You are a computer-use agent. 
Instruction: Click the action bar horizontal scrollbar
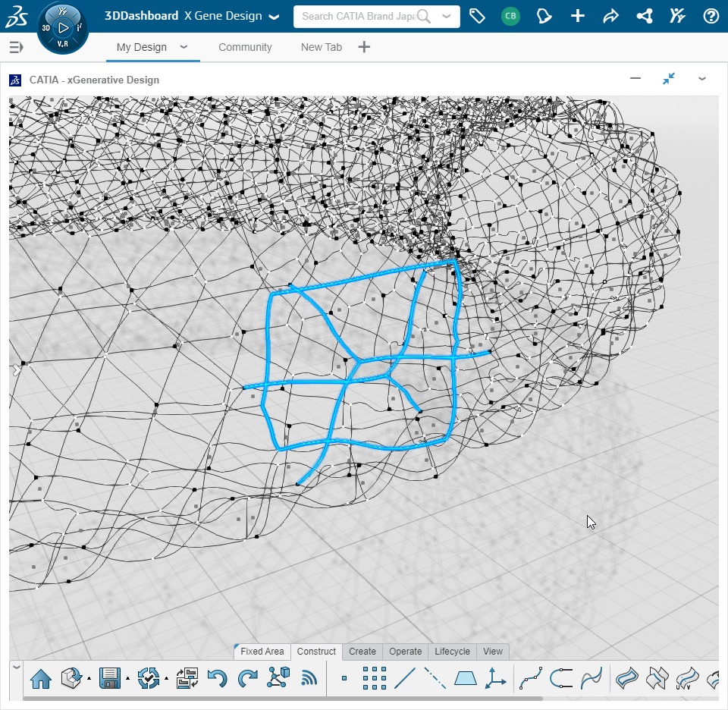(x=282, y=698)
